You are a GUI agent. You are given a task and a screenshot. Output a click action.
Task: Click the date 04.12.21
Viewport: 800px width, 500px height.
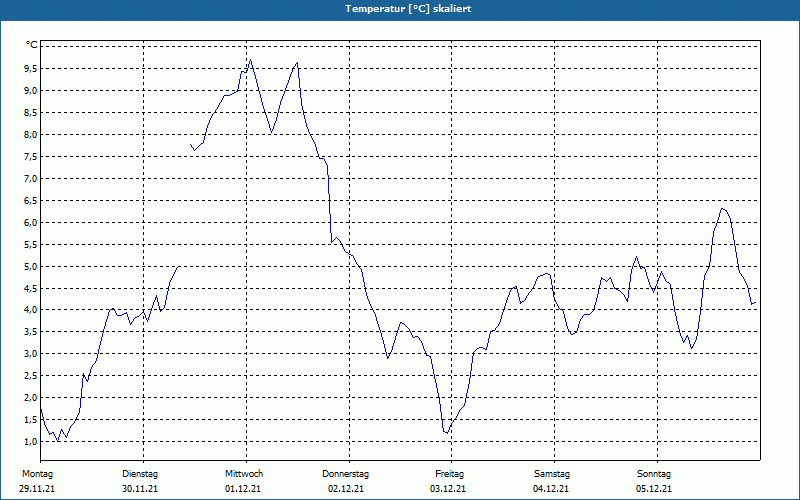pyautogui.click(x=551, y=489)
